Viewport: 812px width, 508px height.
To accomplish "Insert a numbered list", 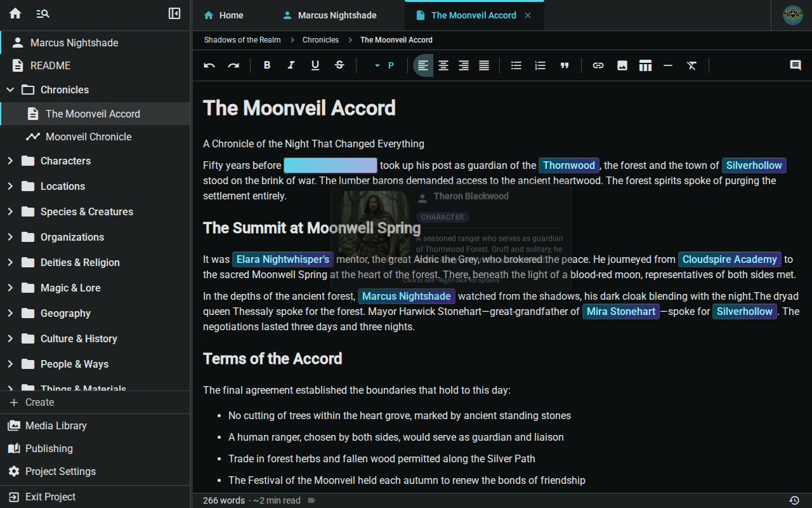I will (540, 65).
